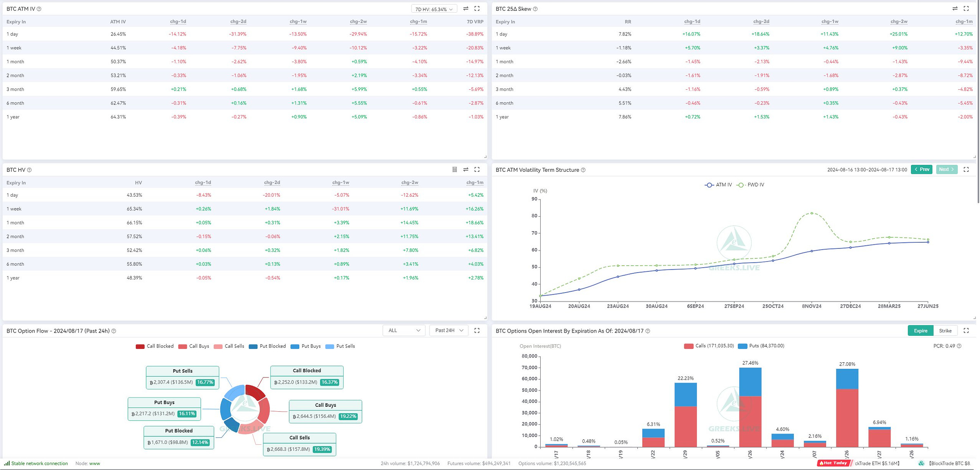This screenshot has width=980, height=470.
Task: Open help tooltip beside BTC ATM IV title
Action: click(x=39, y=9)
